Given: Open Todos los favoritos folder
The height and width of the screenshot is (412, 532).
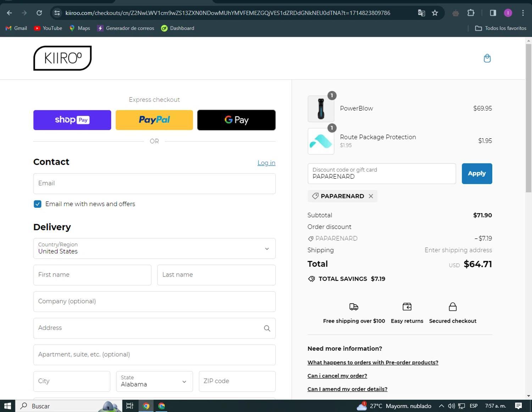Looking at the screenshot, I should (501, 28).
